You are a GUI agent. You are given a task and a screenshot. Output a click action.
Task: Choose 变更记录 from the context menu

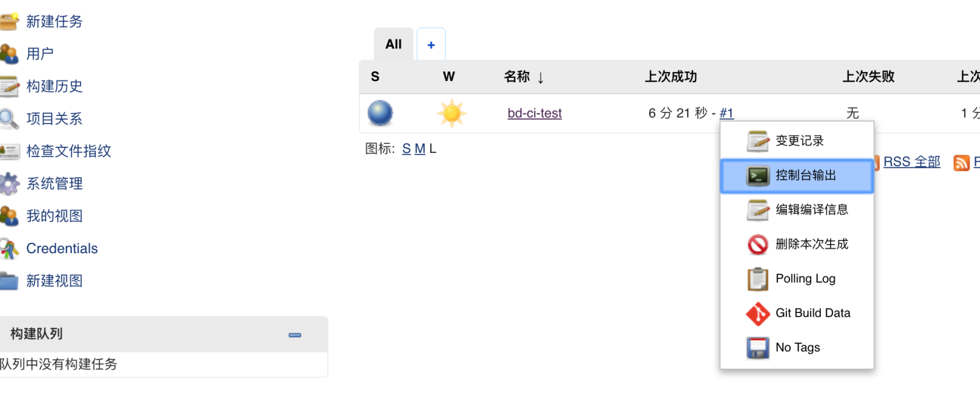pos(799,141)
